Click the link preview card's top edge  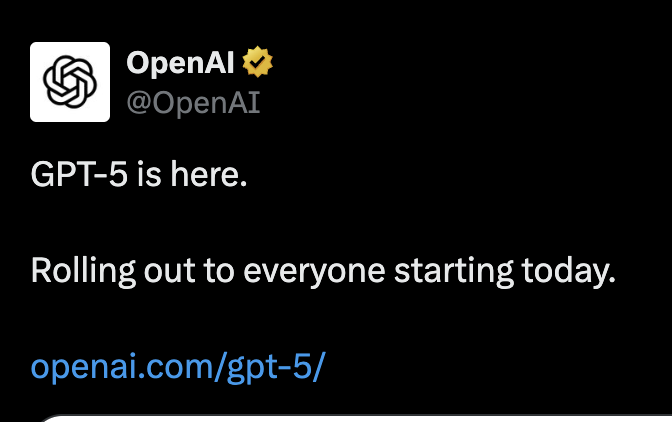pyautogui.click(x=356, y=417)
